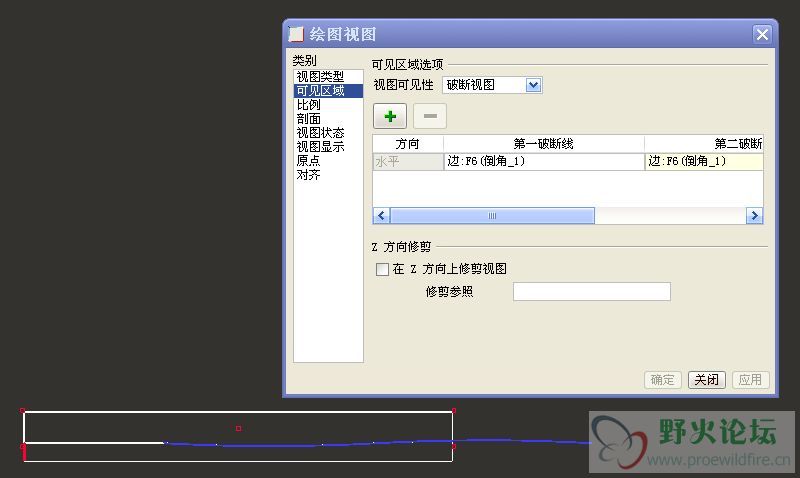Select second break line cell 边:F6(倒角_1)
Viewport: 800px width, 478px height.
click(704, 162)
